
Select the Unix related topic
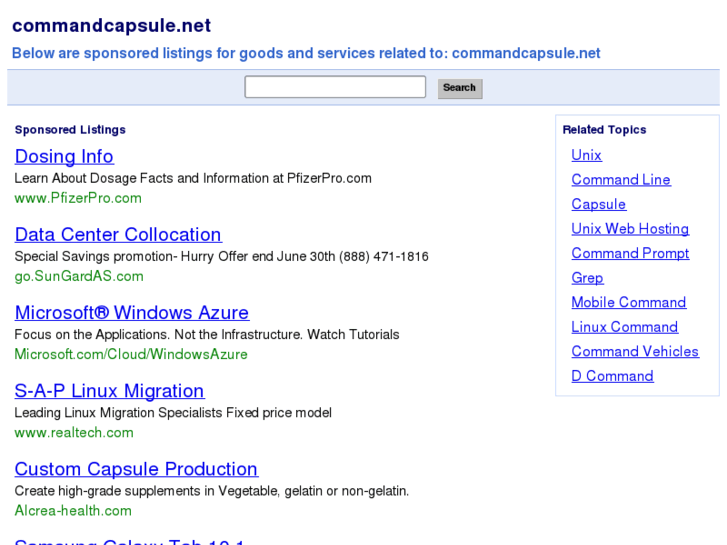click(x=587, y=155)
